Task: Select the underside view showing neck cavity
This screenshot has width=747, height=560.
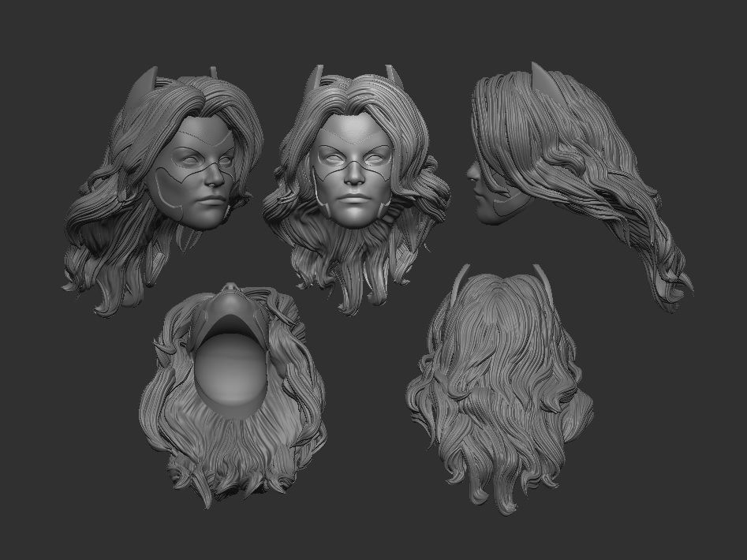Action: pyautogui.click(x=233, y=395)
